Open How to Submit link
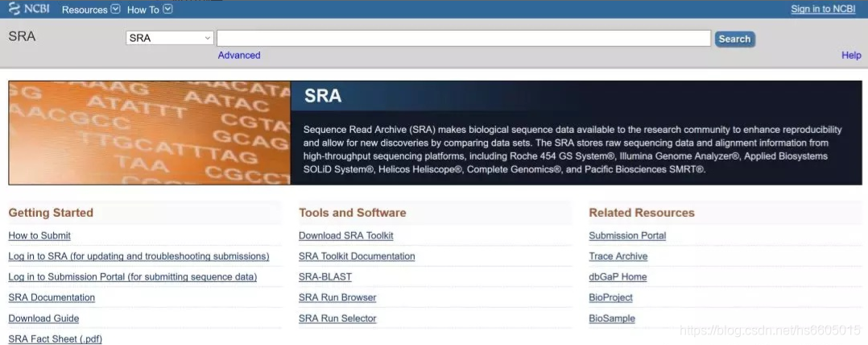This screenshot has width=868, height=345. pyautogui.click(x=39, y=235)
